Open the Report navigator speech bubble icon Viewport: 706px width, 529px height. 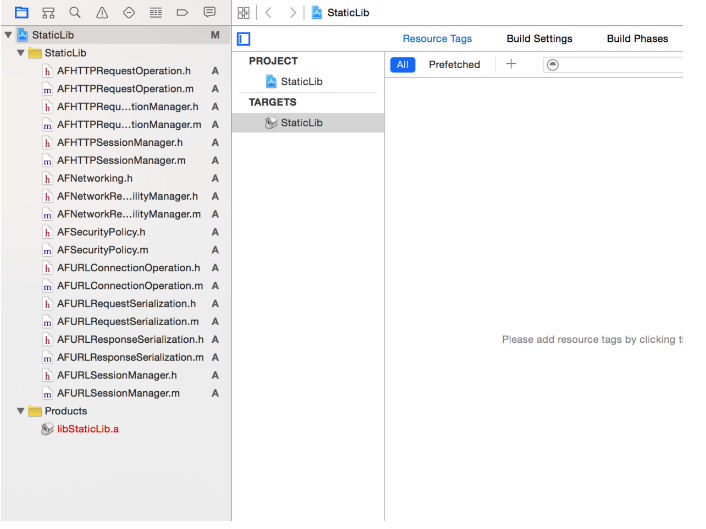pos(209,13)
